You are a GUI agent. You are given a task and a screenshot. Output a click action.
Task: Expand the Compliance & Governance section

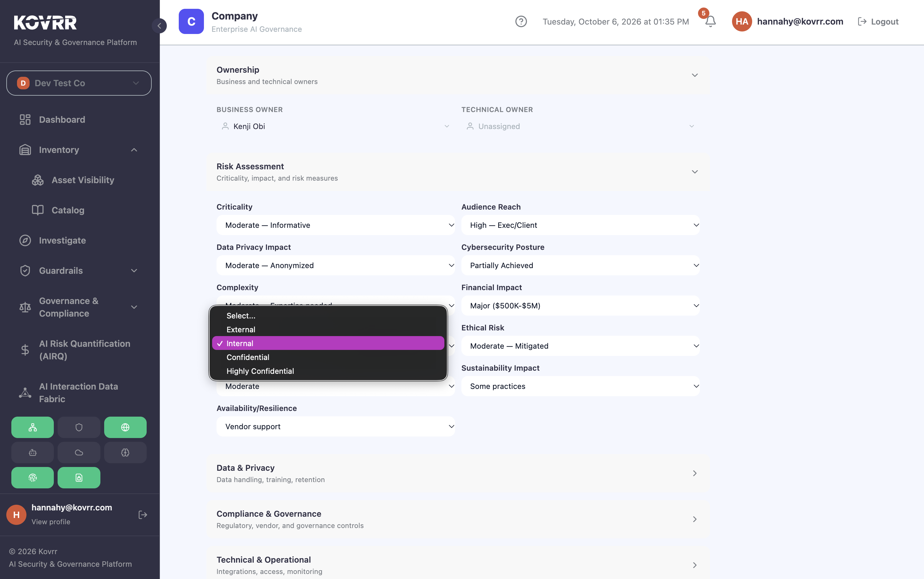coord(458,519)
